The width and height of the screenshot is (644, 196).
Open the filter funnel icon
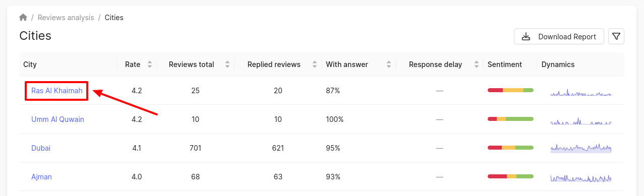coord(616,37)
